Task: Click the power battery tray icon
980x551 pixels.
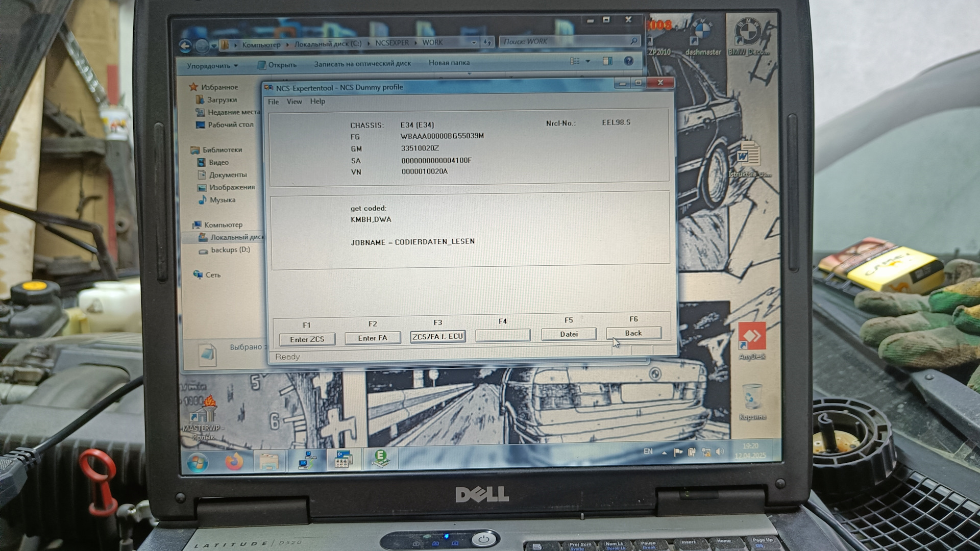Action: click(692, 452)
